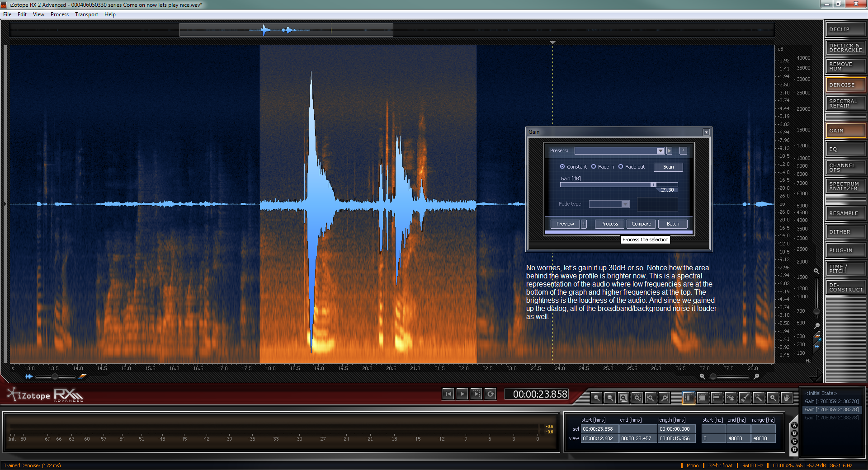The image size is (868, 470).
Task: Open the Presets dropdown in the Gain dialog
Action: (x=619, y=151)
